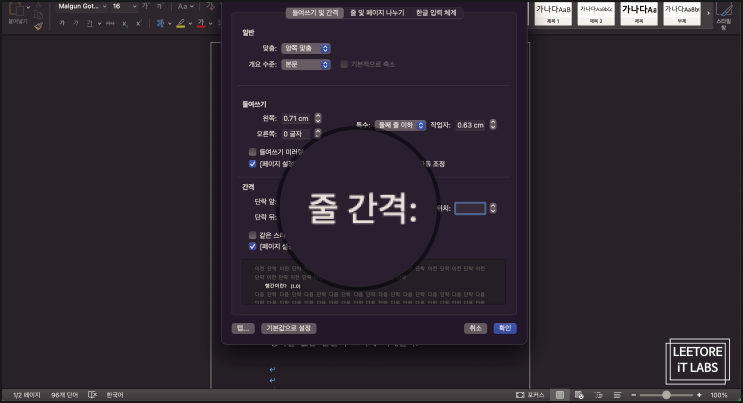Adjust the 위치 line spacing value stepper
Screen dimensions: 743x403
coord(493,208)
